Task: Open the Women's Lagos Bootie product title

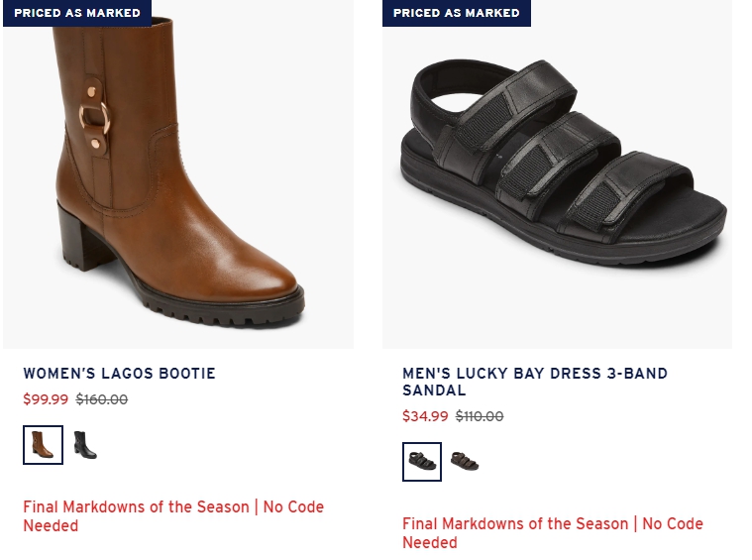Action: [x=120, y=374]
